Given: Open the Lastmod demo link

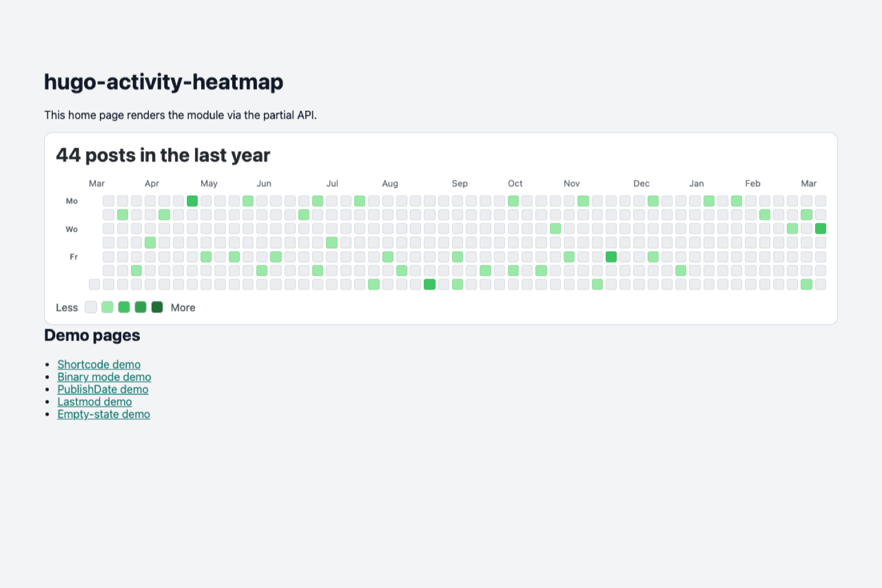Looking at the screenshot, I should tap(94, 402).
